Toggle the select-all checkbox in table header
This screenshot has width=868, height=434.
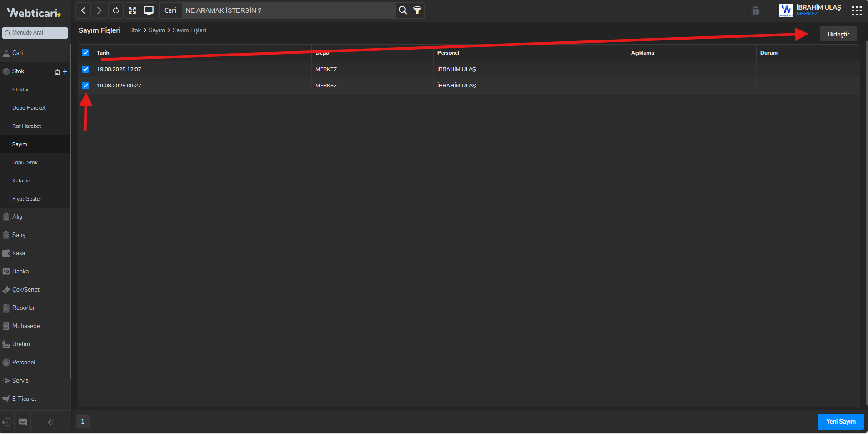coord(85,53)
